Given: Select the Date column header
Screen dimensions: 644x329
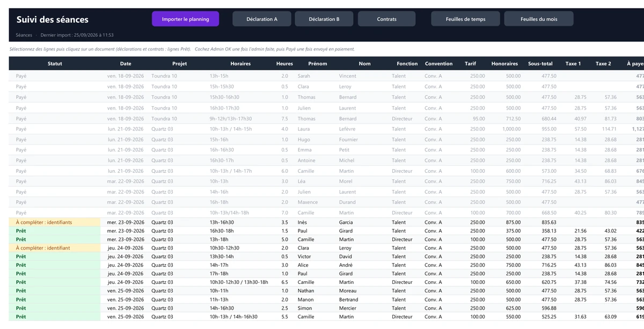Looking at the screenshot, I should tap(126, 63).
